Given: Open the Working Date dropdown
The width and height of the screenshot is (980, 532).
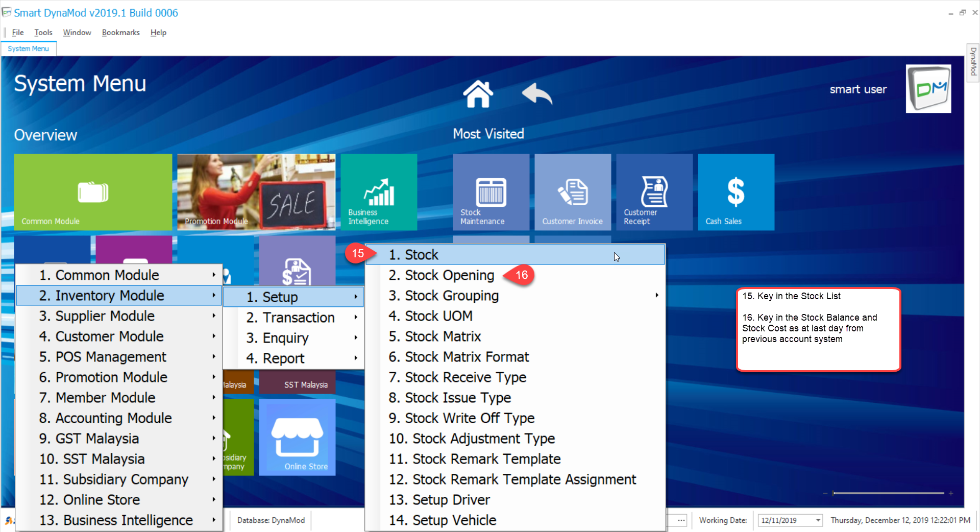Looking at the screenshot, I should pos(818,520).
